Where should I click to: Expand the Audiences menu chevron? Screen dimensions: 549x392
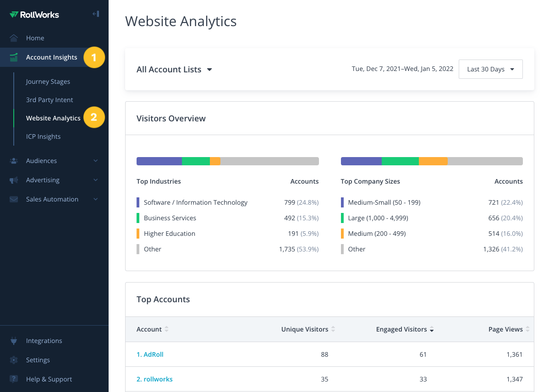click(96, 161)
